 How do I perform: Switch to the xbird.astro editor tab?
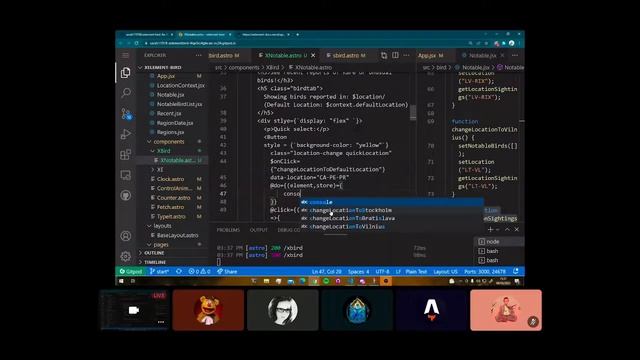tap(346, 55)
